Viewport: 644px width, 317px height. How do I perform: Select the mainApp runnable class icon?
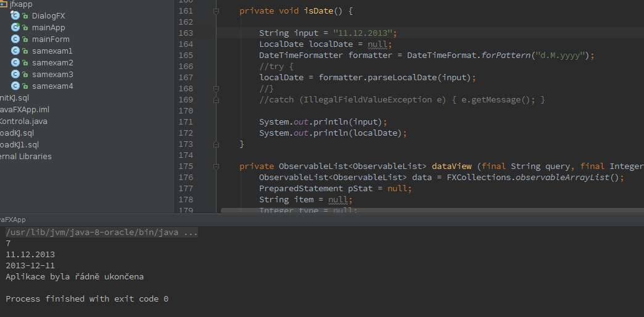click(x=15, y=28)
